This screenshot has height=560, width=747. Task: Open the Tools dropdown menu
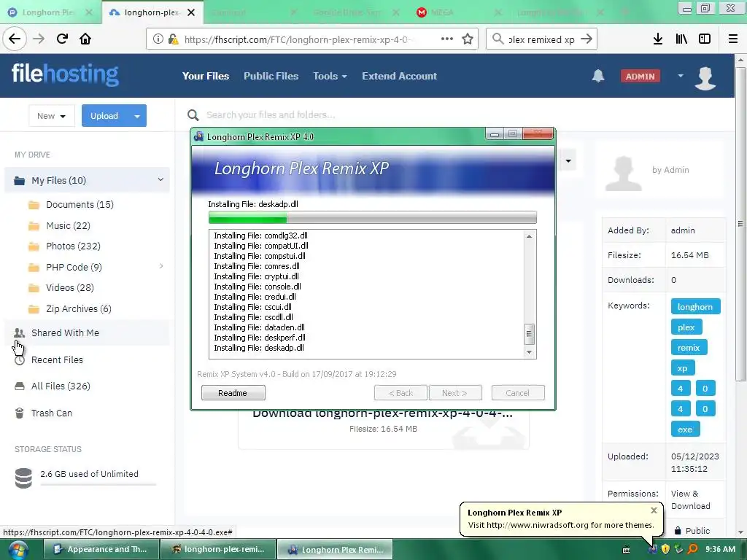[330, 76]
